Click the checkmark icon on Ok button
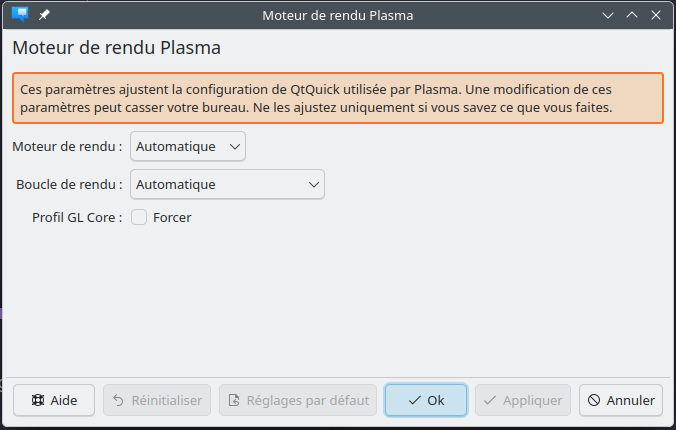 [414, 400]
